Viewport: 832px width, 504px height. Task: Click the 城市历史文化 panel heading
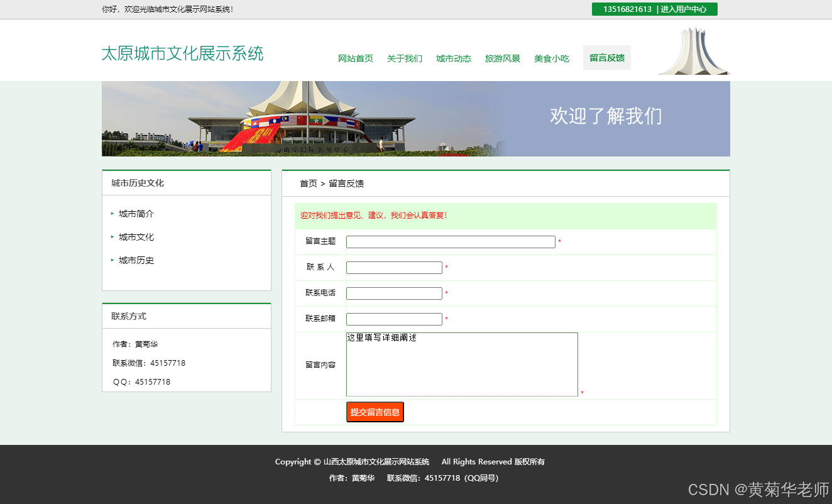pos(138,183)
